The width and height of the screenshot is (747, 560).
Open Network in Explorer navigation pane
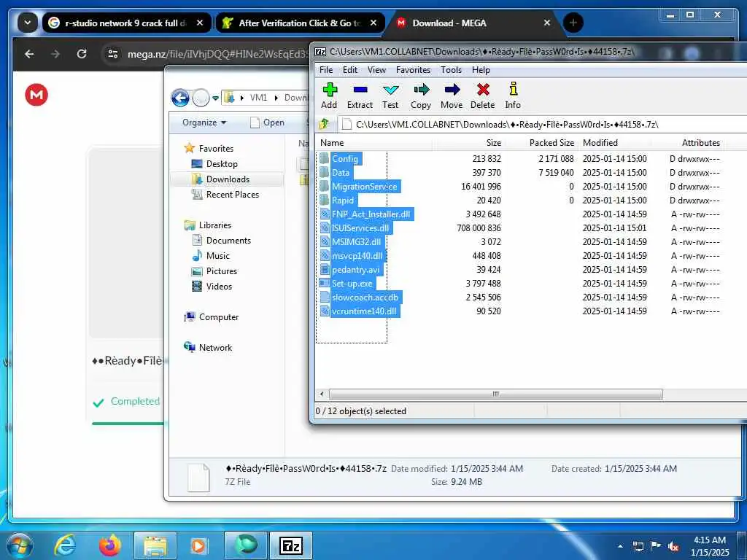(215, 348)
